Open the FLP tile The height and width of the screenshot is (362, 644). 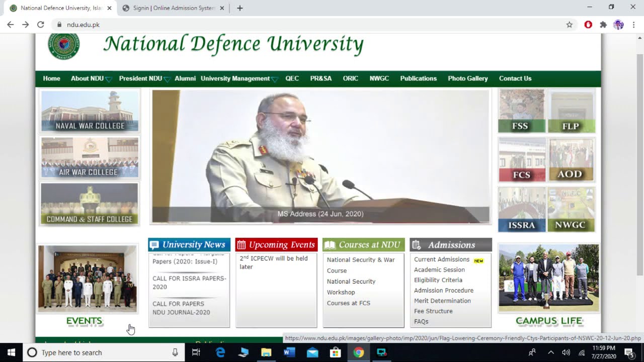pyautogui.click(x=571, y=111)
